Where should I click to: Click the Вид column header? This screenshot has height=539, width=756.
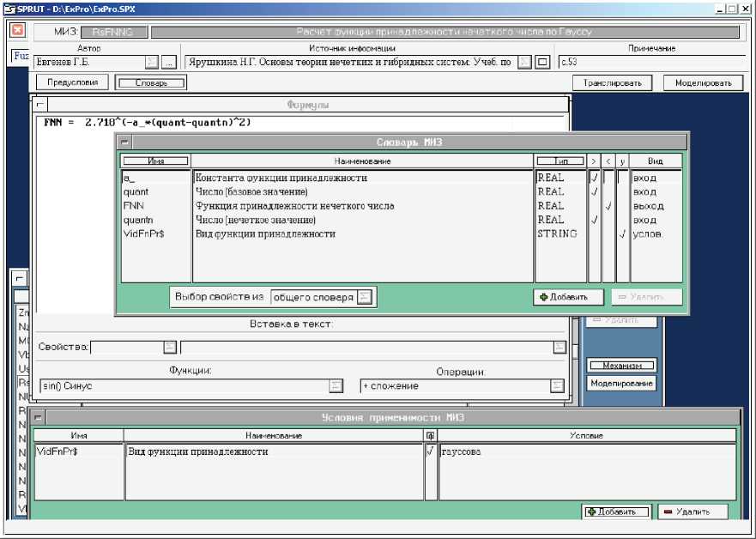[656, 161]
